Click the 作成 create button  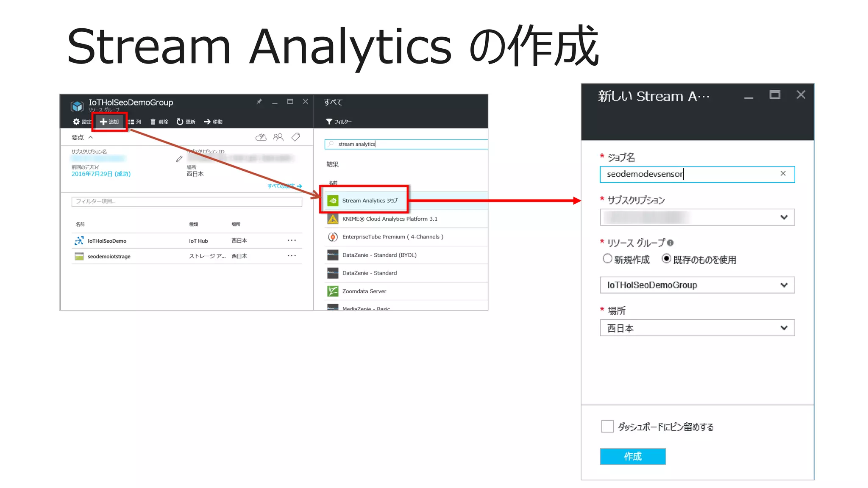(633, 456)
